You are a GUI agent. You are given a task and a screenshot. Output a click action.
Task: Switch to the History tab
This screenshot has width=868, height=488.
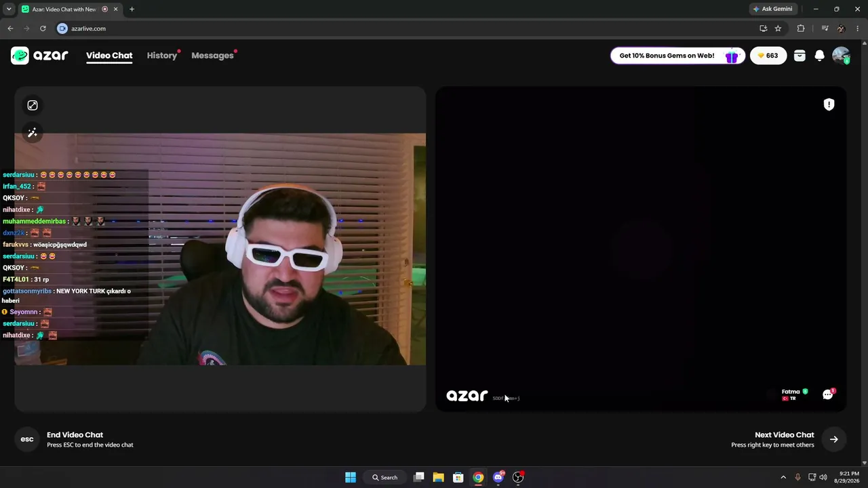click(x=162, y=56)
